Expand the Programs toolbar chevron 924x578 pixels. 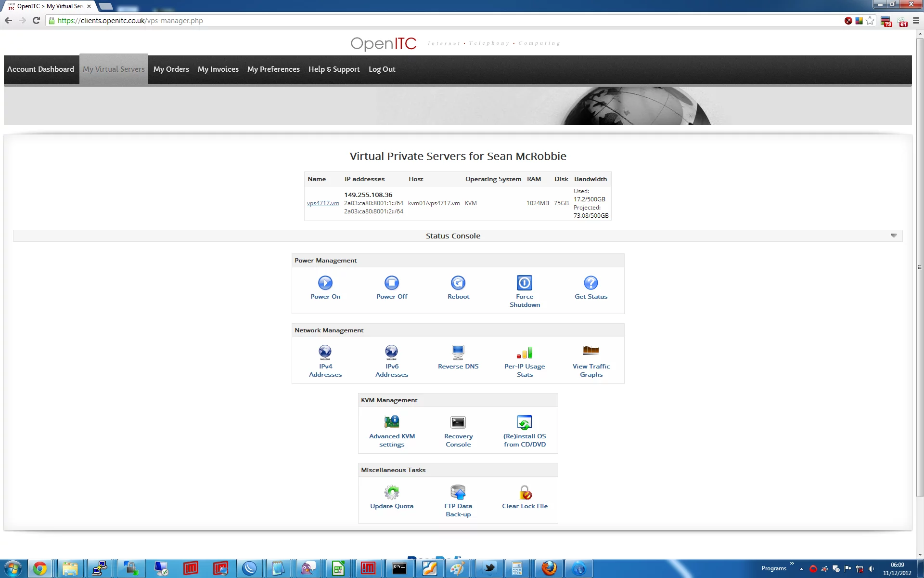coord(792,564)
